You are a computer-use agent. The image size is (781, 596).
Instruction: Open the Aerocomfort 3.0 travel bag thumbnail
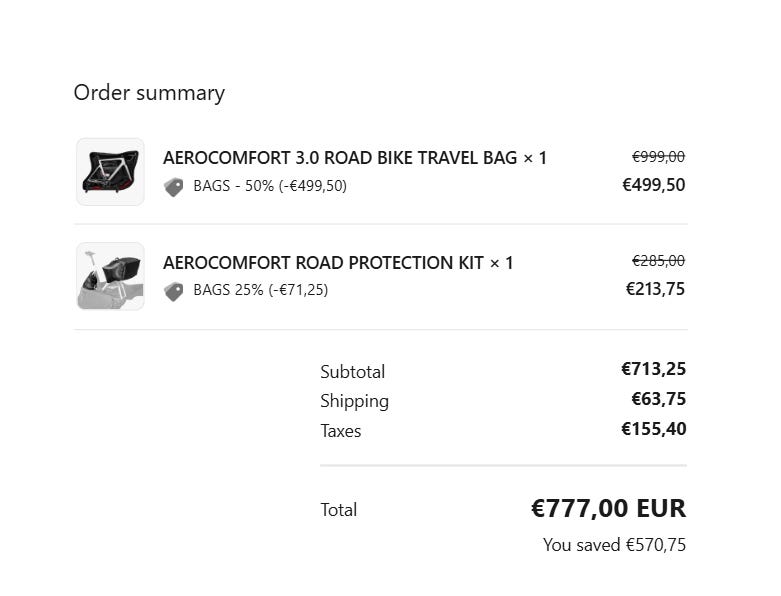click(110, 172)
